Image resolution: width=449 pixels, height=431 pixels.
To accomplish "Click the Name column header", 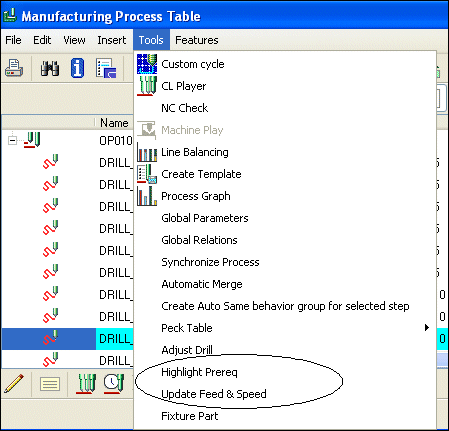I will 114,123.
